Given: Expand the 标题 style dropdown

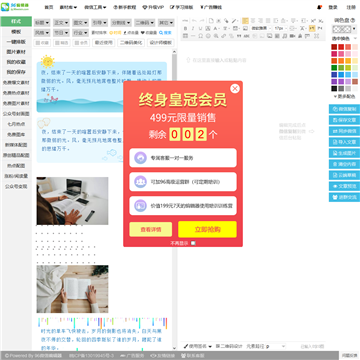Looking at the screenshot, I should (42, 23).
